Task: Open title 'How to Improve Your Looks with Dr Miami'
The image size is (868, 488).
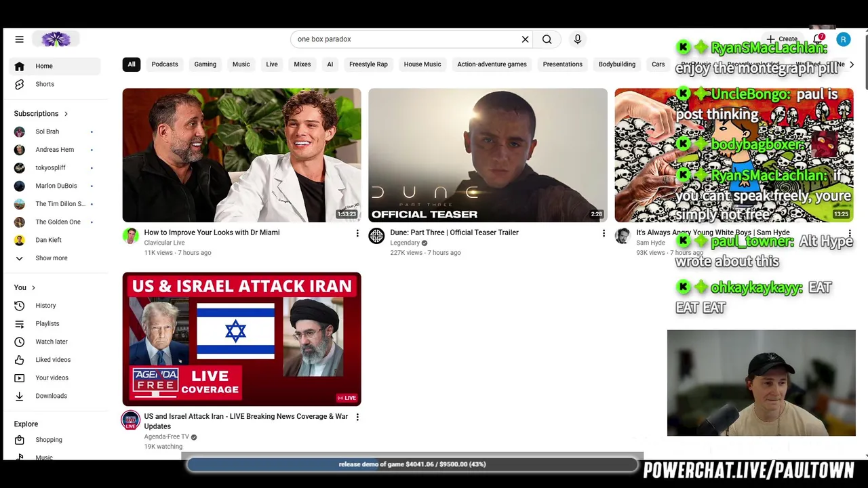Action: click(212, 232)
